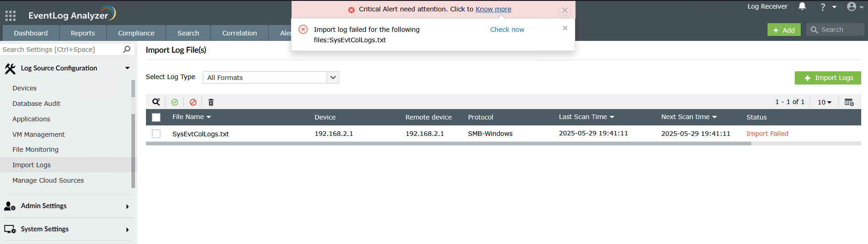This screenshot has width=868, height=244.
Task: Follow the Know more link
Action: pos(493,9)
